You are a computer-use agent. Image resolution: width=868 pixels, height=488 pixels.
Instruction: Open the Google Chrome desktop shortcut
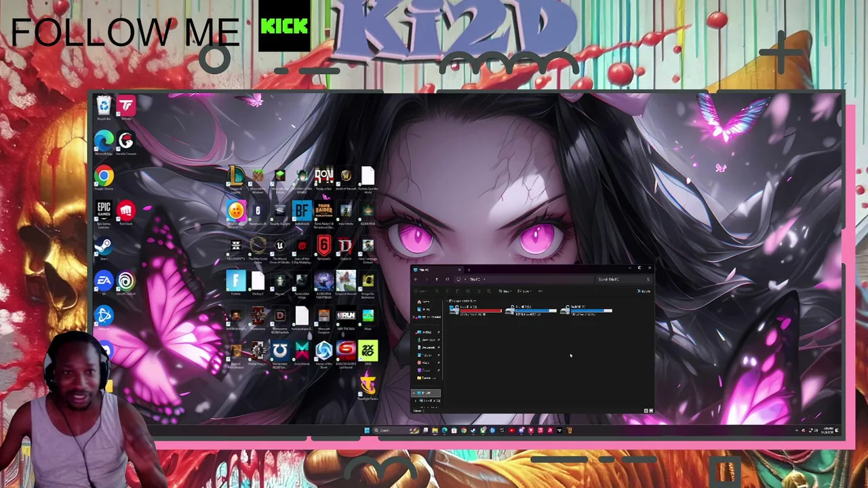click(104, 178)
